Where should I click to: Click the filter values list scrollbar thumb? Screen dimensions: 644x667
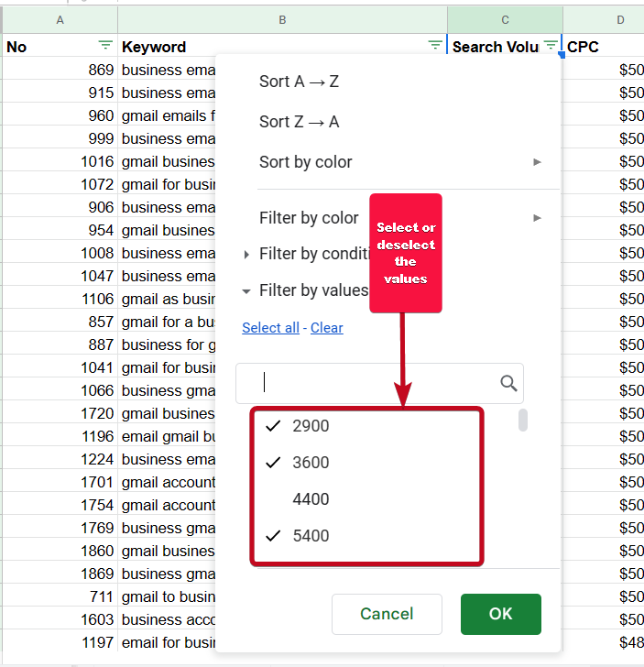click(x=523, y=421)
